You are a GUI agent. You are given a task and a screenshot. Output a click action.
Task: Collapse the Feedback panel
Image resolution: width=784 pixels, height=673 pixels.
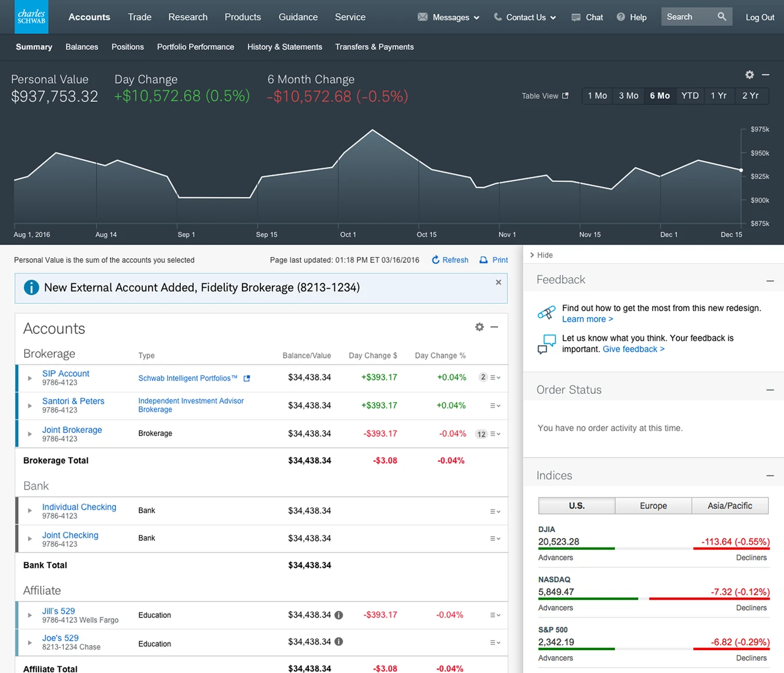pyautogui.click(x=770, y=281)
